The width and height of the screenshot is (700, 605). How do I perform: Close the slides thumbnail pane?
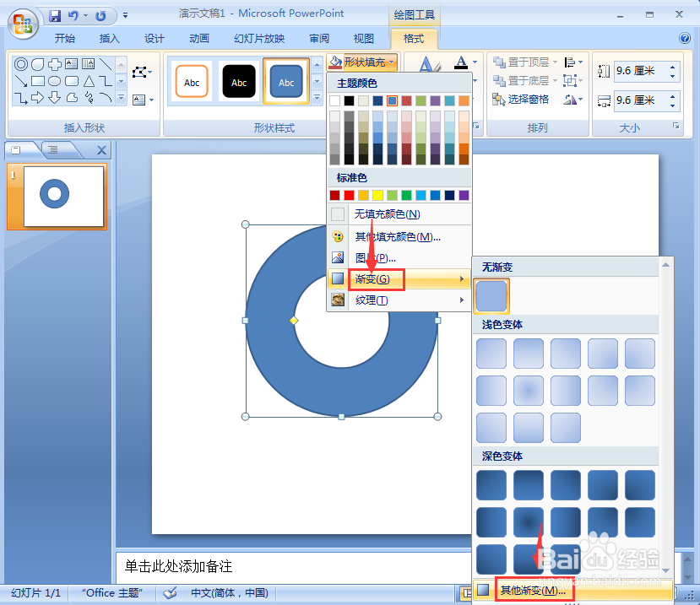point(102,150)
